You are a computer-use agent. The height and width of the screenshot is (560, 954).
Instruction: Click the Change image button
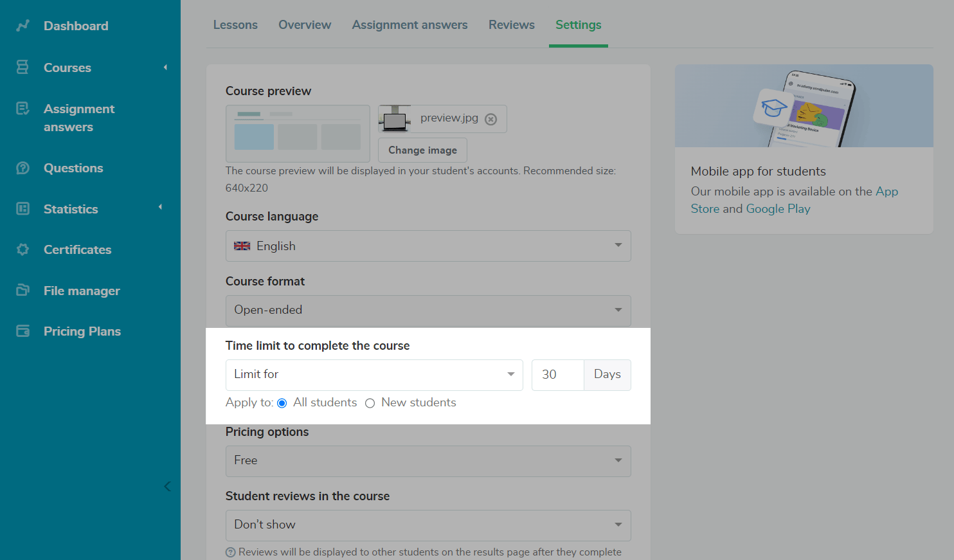pos(422,150)
